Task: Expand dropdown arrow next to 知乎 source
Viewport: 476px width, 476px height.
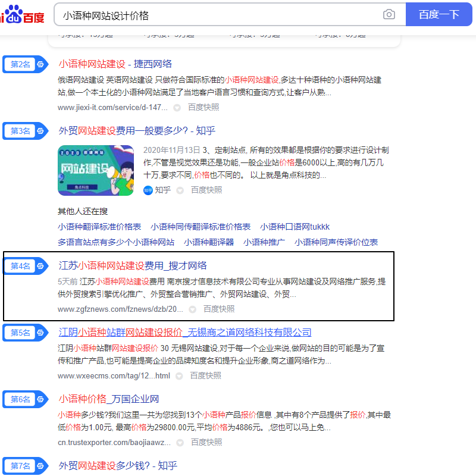Action: coord(180,190)
